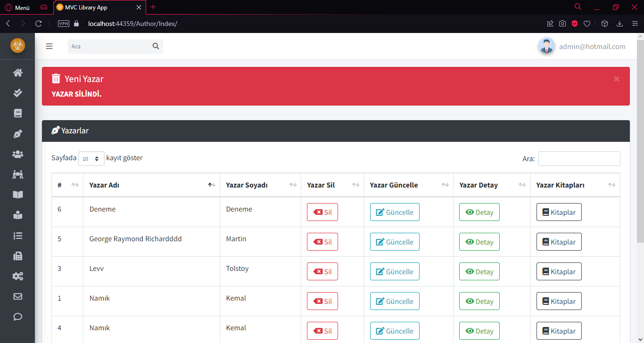Open the cogs settings sidebar icon
Screen dimensions: 644x343
pyautogui.click(x=17, y=276)
